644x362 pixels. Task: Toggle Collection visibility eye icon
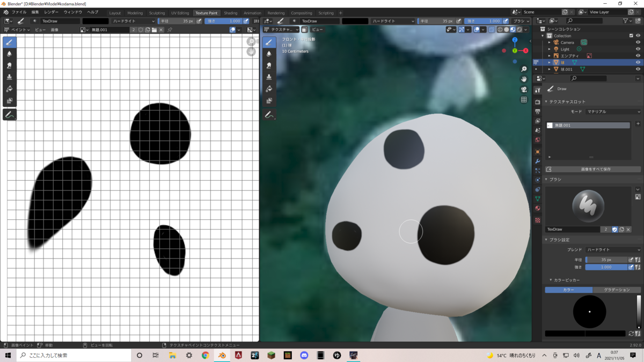[x=638, y=36]
